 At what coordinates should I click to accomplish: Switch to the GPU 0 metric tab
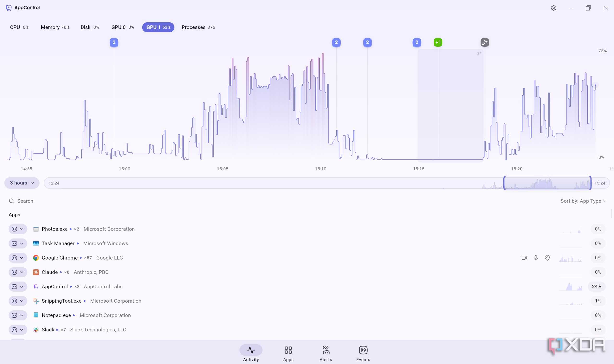pos(123,27)
